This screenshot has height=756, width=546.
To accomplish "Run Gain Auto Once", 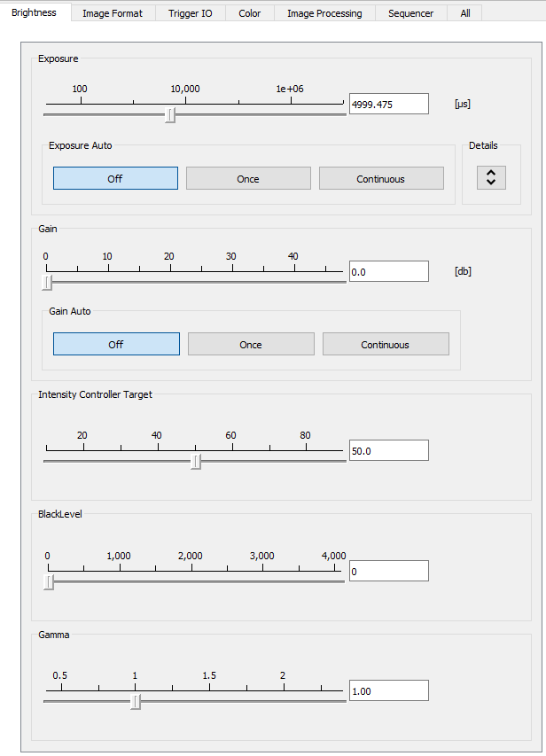I will [x=251, y=344].
